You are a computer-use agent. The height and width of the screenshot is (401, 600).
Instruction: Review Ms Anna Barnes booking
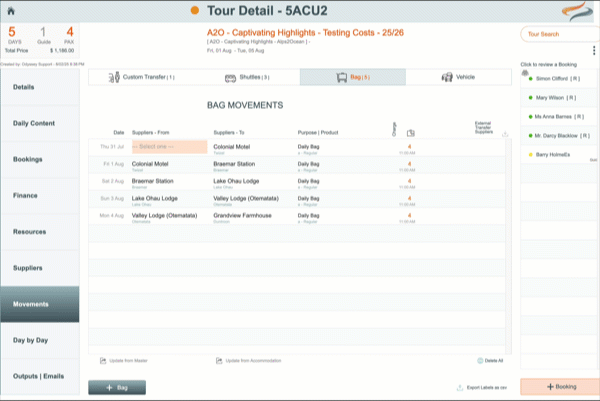(558, 117)
